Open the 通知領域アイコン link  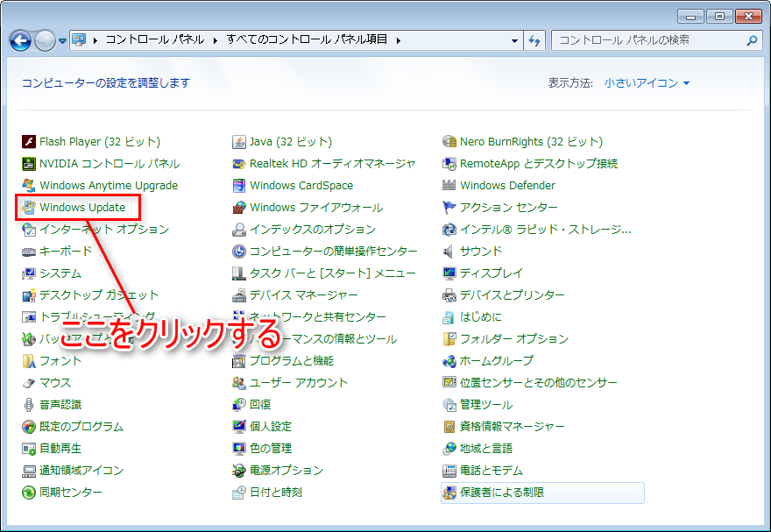point(81,471)
